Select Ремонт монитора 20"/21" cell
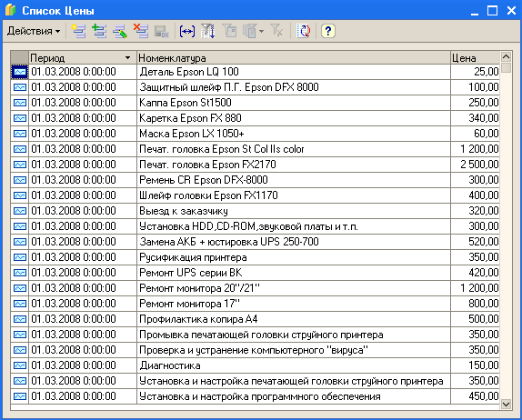Viewport: 522px width, 420px height. point(294,288)
